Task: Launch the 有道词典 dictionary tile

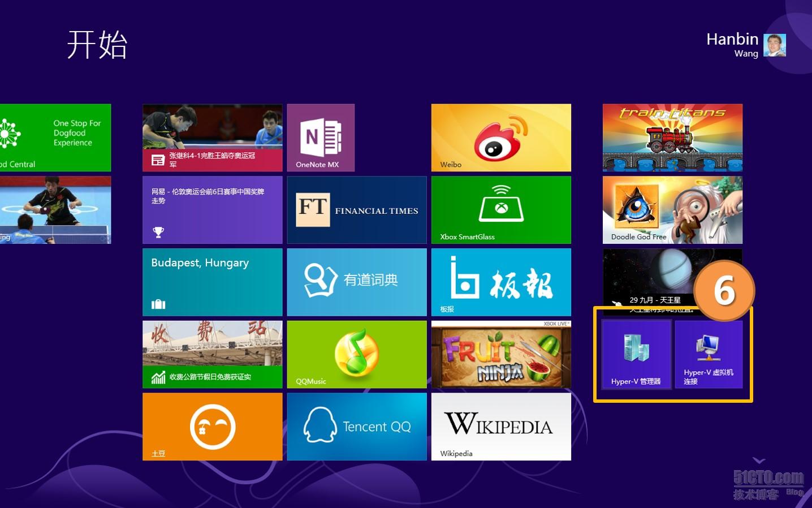Action: click(x=357, y=282)
